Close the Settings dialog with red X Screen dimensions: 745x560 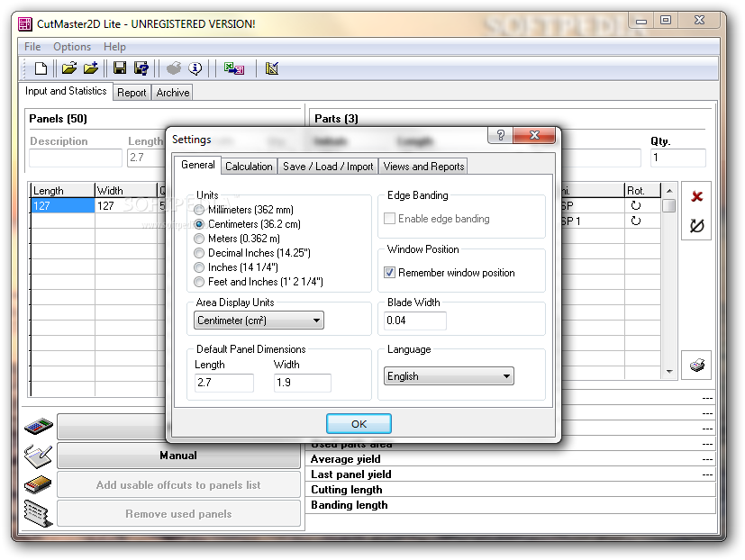click(534, 135)
